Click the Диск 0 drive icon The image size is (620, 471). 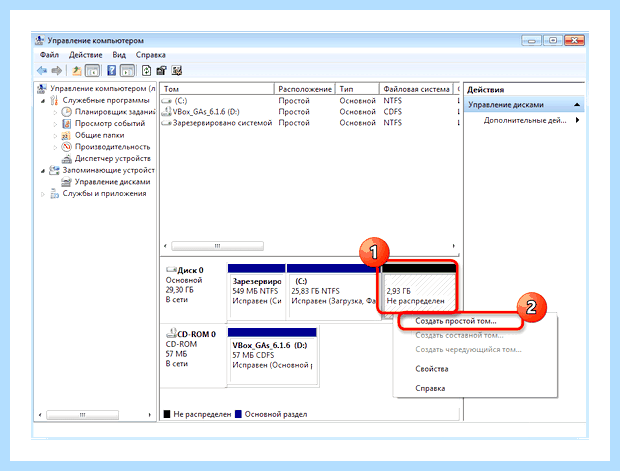pos(171,270)
